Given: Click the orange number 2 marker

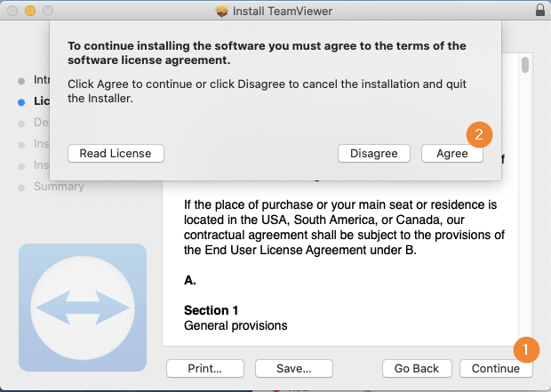Looking at the screenshot, I should point(480,134).
